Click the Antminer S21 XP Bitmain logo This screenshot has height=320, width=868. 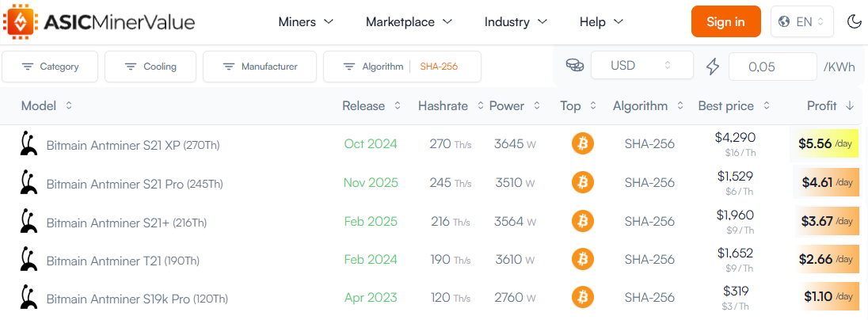pyautogui.click(x=28, y=144)
